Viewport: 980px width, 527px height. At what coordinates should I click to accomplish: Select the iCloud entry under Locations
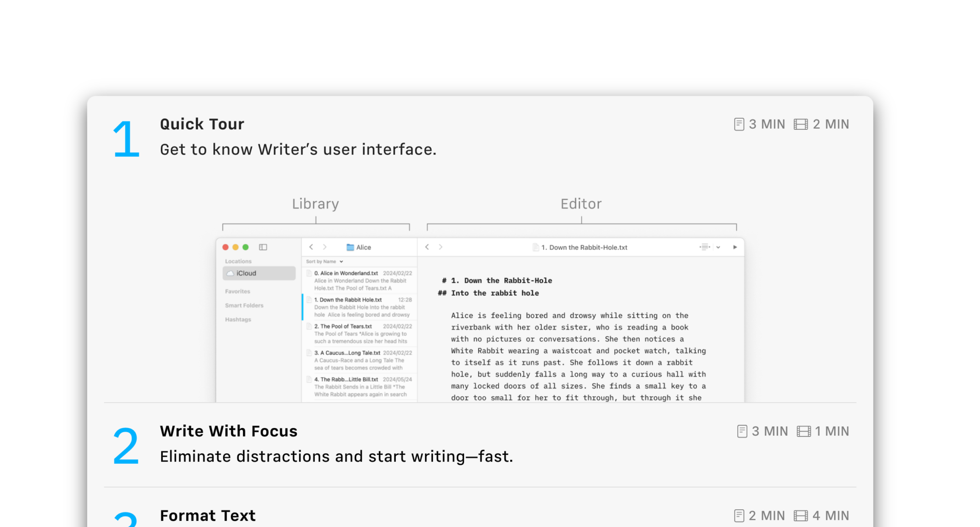pos(247,273)
